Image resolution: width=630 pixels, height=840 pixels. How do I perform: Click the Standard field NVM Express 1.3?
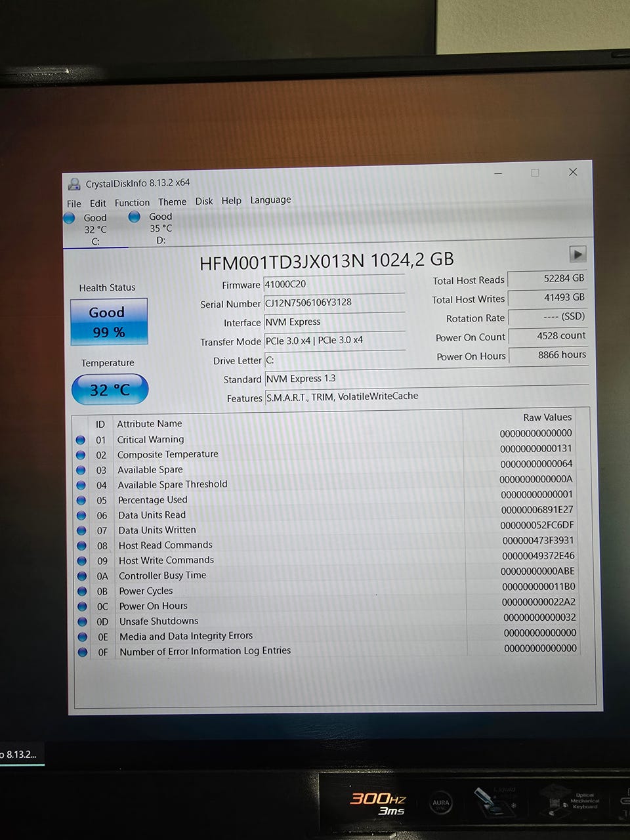click(427, 378)
